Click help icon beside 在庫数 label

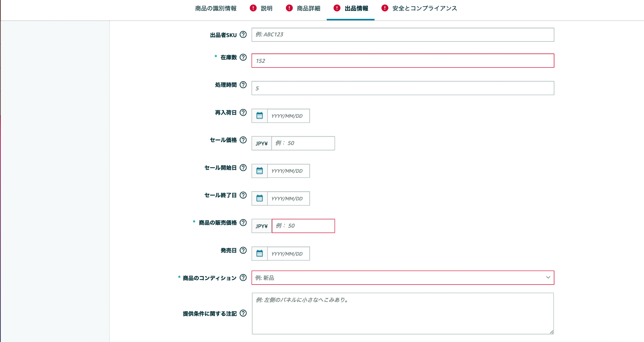point(243,57)
